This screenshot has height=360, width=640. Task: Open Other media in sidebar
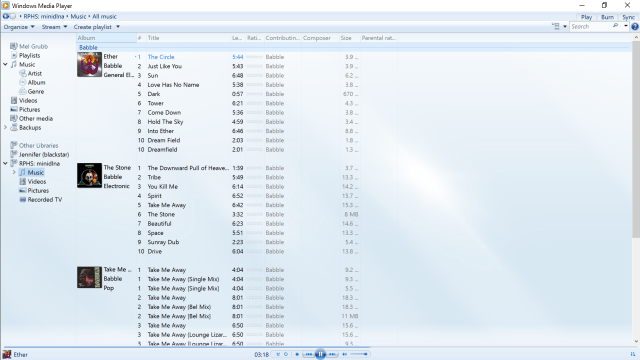(32, 118)
